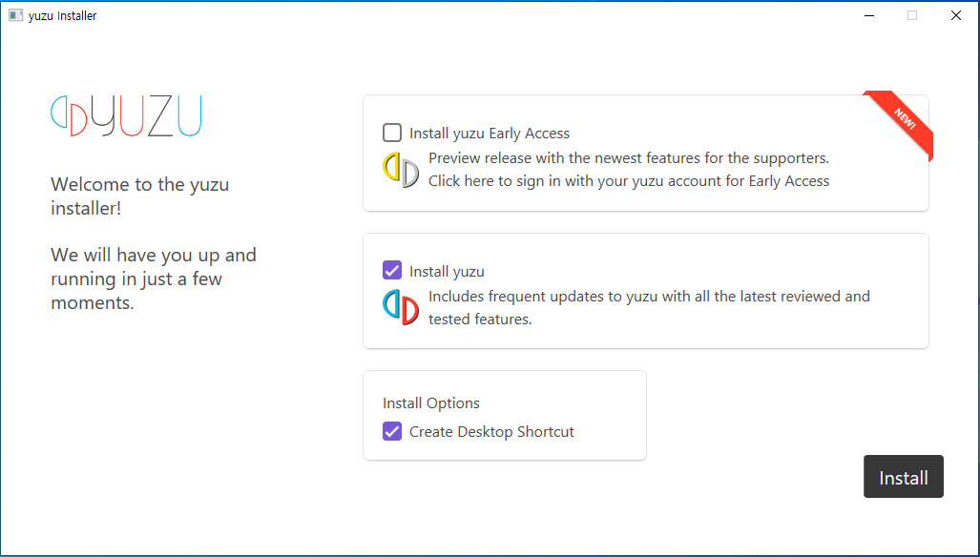Click the 'Install yuzu Early Access' label
This screenshot has width=980, height=557.
490,133
